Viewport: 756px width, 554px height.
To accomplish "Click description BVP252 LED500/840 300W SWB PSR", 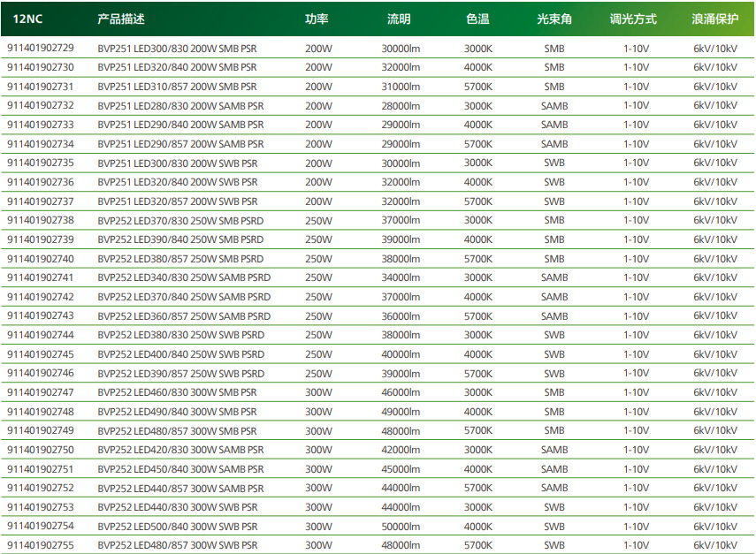I will coord(178,526).
